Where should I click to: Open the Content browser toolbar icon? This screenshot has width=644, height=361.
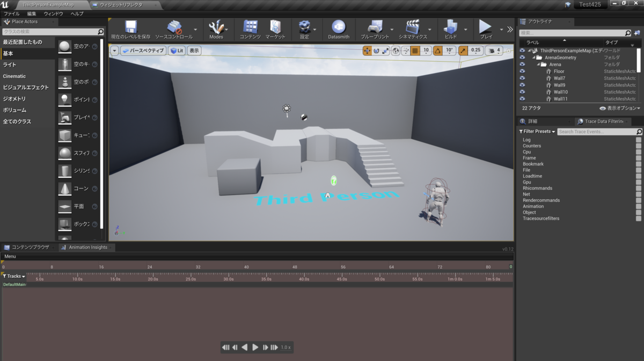(x=250, y=27)
